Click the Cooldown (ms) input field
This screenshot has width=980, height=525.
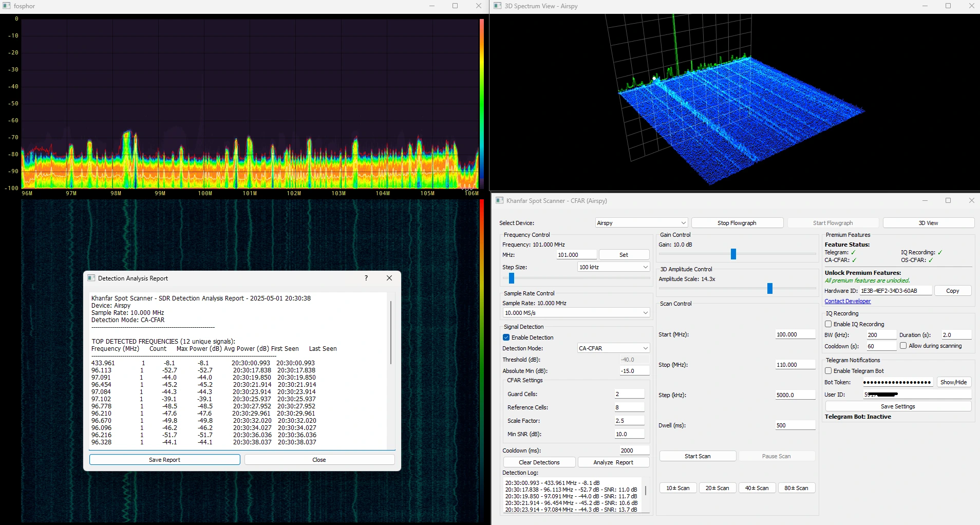(x=634, y=451)
